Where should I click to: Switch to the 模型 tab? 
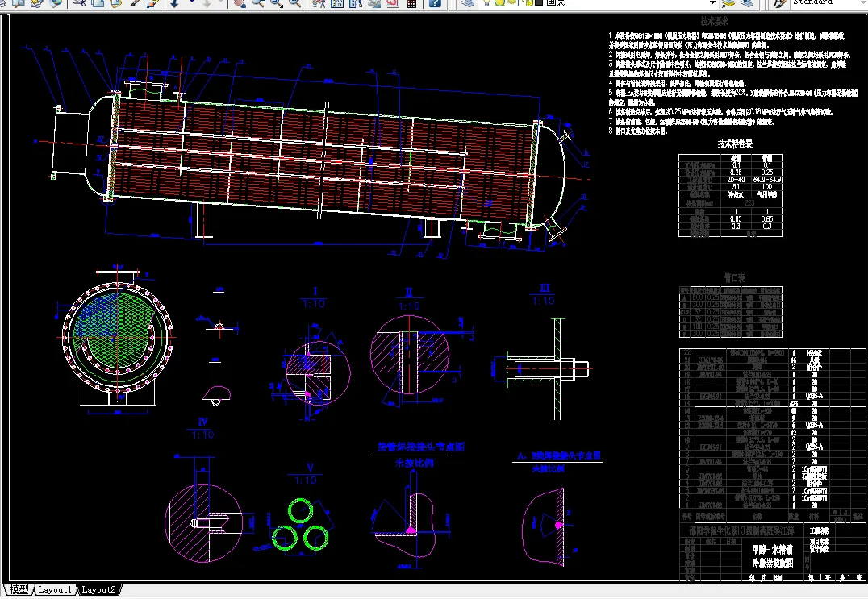point(19,589)
